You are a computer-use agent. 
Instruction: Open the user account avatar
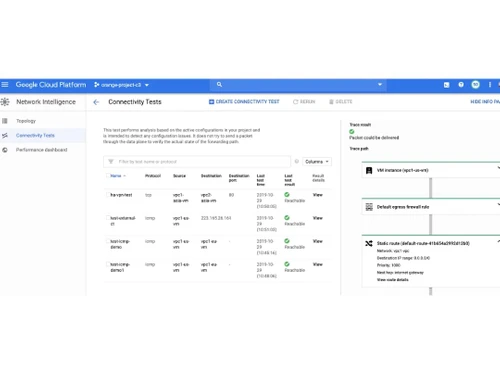pyautogui.click(x=476, y=85)
